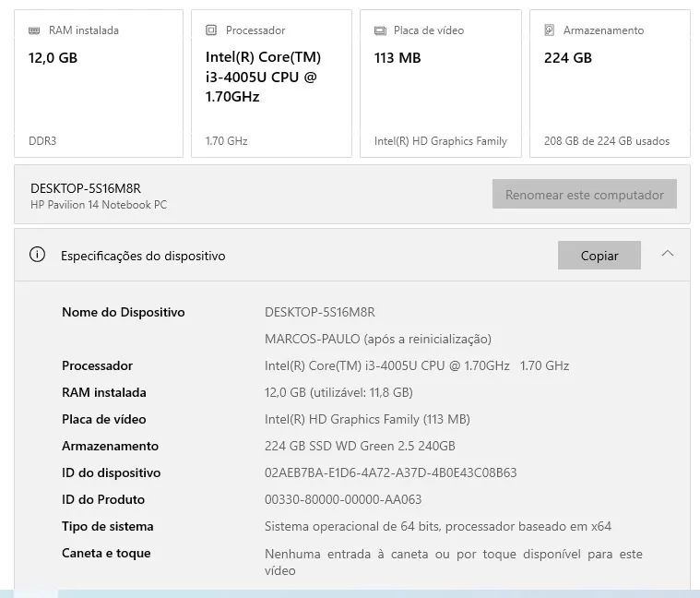
Task: Click the RAM memory icon
Action: tap(34, 30)
